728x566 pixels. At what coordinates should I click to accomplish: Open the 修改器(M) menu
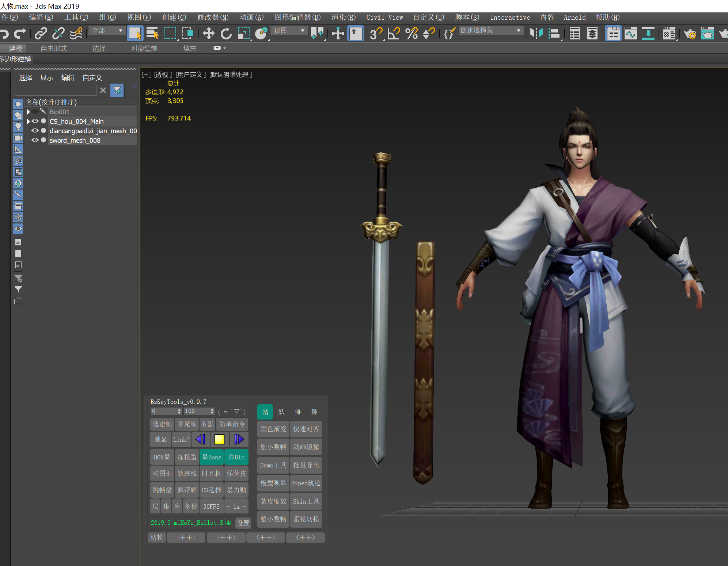click(213, 18)
